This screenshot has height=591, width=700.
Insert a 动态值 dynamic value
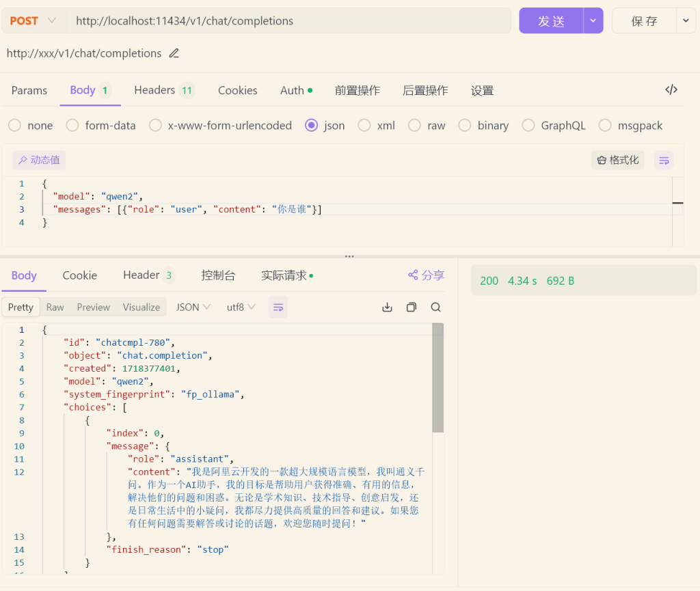pos(39,160)
